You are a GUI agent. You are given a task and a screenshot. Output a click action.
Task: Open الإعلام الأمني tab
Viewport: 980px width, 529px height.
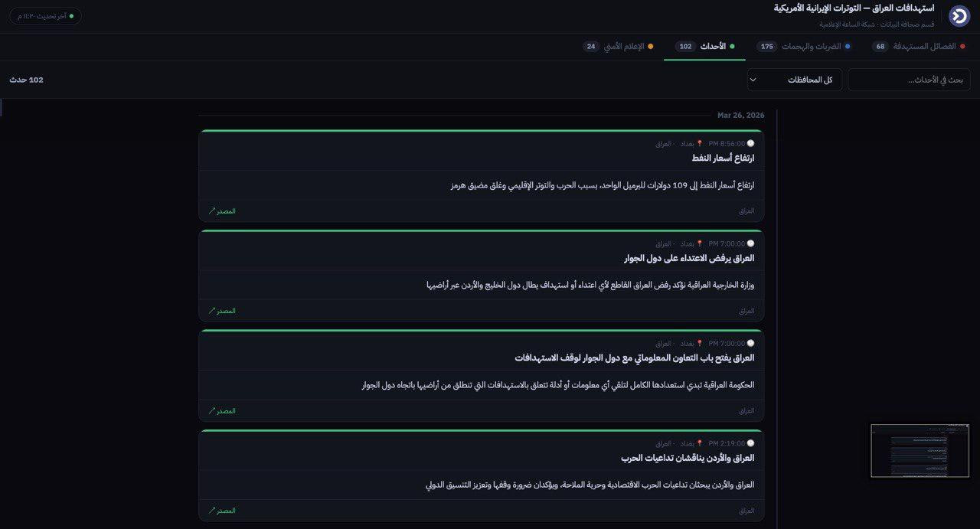623,47
